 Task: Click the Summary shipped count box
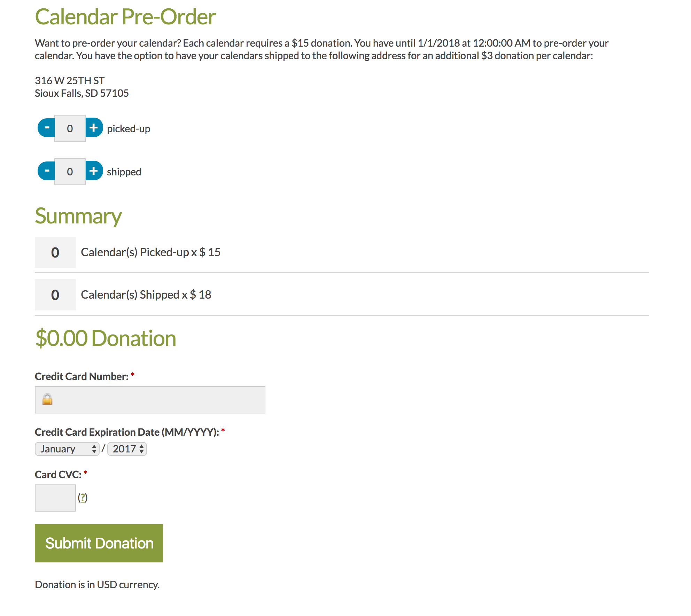[x=55, y=295]
